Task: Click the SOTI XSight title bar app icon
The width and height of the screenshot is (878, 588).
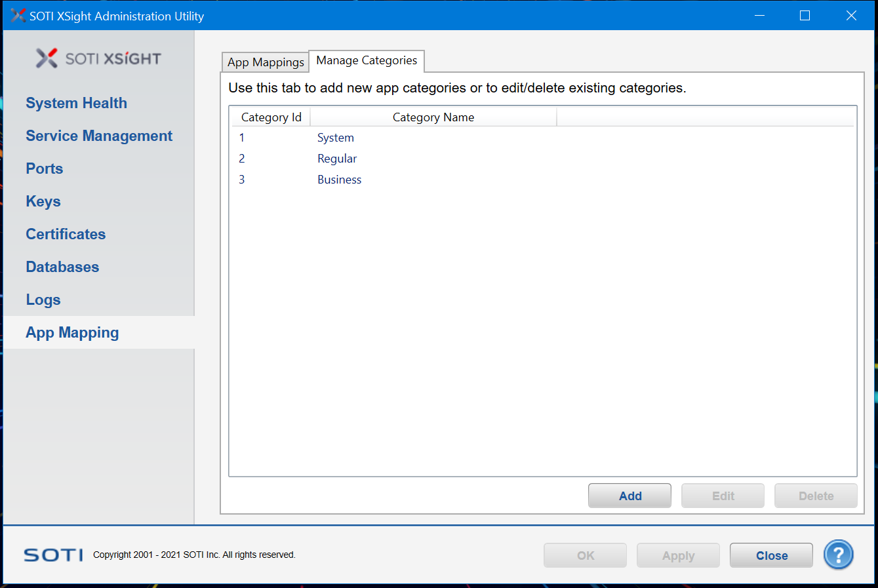Action: tap(18, 15)
